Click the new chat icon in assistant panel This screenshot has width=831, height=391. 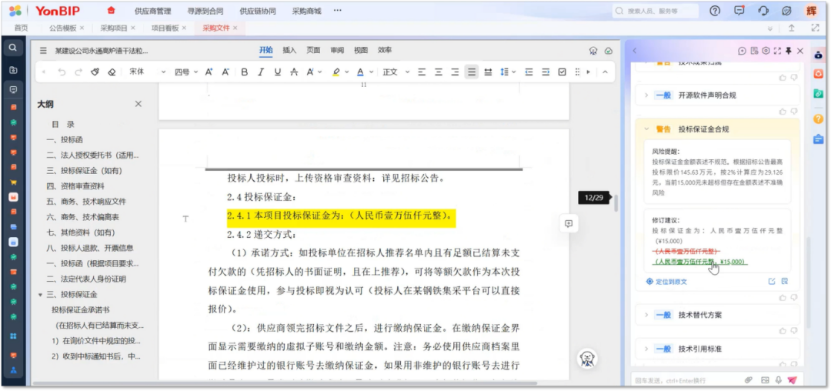pos(742,51)
